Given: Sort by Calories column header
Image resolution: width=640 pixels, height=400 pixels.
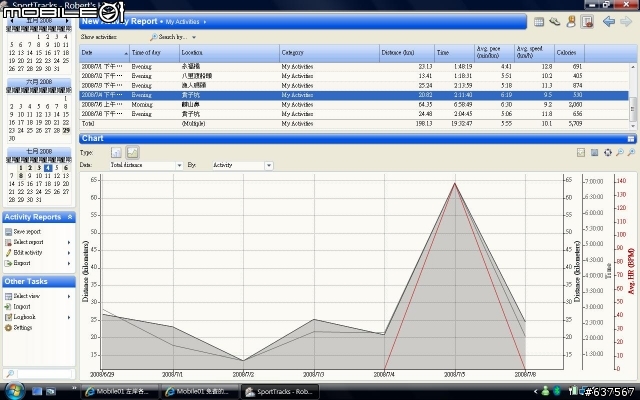Looking at the screenshot, I should click(569, 53).
